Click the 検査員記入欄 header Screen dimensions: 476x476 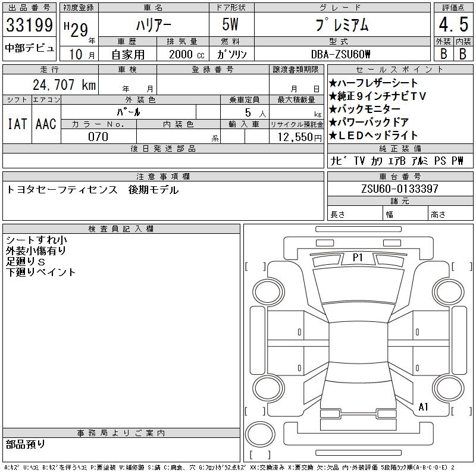(121, 229)
